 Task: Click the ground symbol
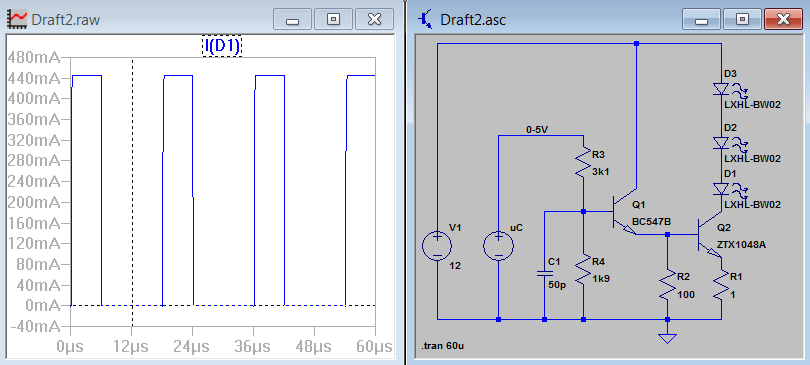pyautogui.click(x=667, y=338)
